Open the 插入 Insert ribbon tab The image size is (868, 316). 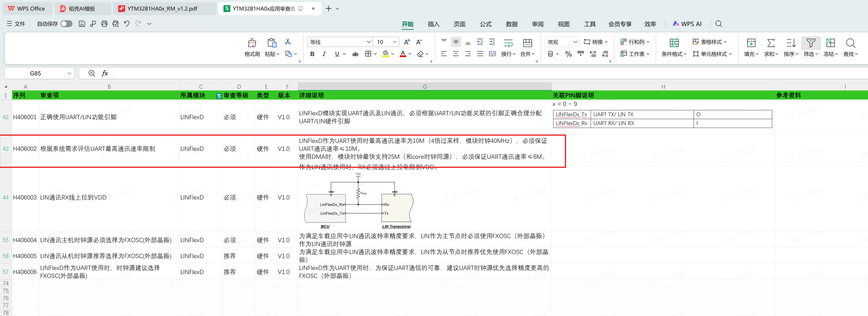click(x=433, y=24)
